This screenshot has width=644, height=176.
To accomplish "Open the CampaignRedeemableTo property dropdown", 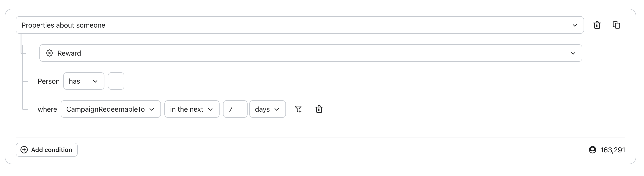I will point(111,109).
